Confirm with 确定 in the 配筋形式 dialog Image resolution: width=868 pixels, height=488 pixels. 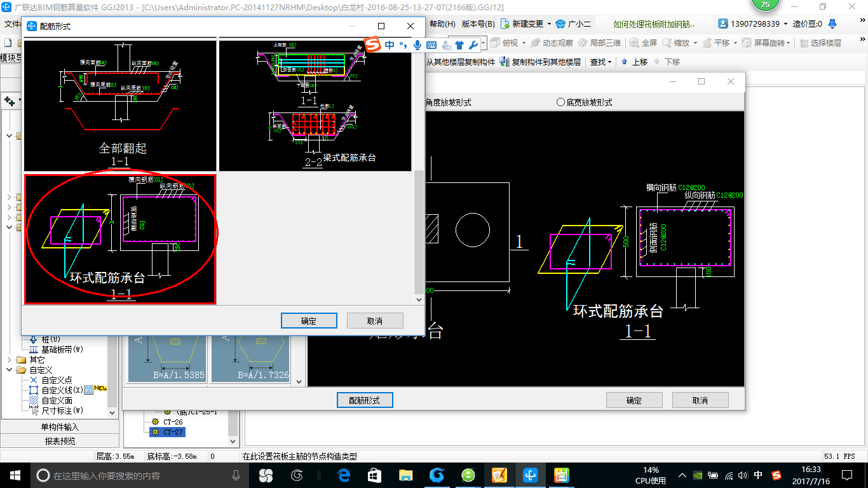pos(309,321)
